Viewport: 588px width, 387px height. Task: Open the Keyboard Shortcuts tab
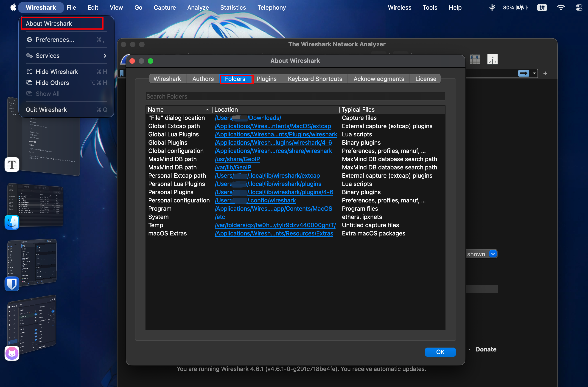click(x=315, y=79)
